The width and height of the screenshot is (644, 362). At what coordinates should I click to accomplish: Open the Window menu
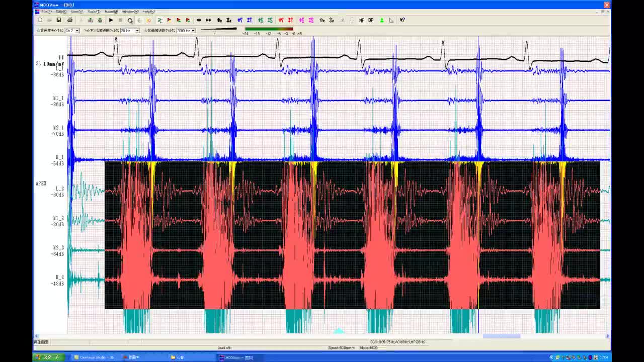pos(130,12)
